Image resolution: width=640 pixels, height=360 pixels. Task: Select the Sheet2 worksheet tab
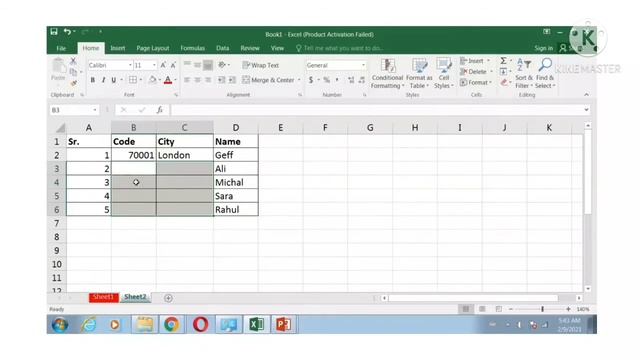coord(135,297)
